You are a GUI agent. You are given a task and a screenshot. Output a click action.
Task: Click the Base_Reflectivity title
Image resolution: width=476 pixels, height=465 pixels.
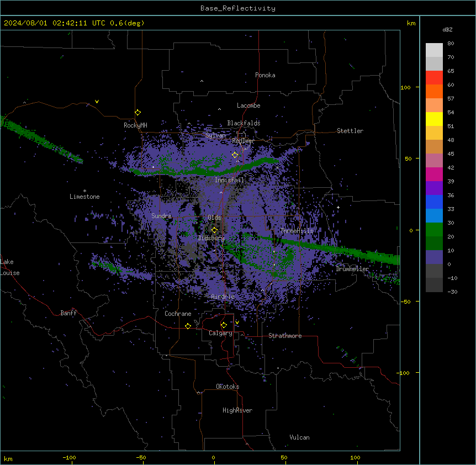[x=238, y=8]
